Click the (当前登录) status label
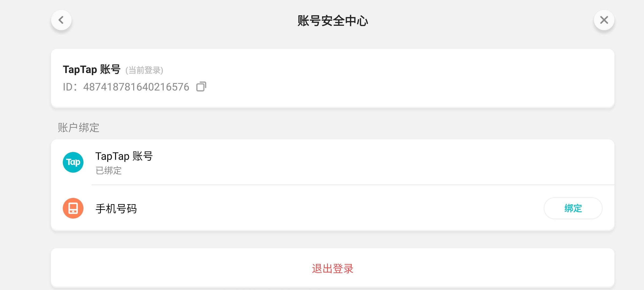 [x=144, y=70]
